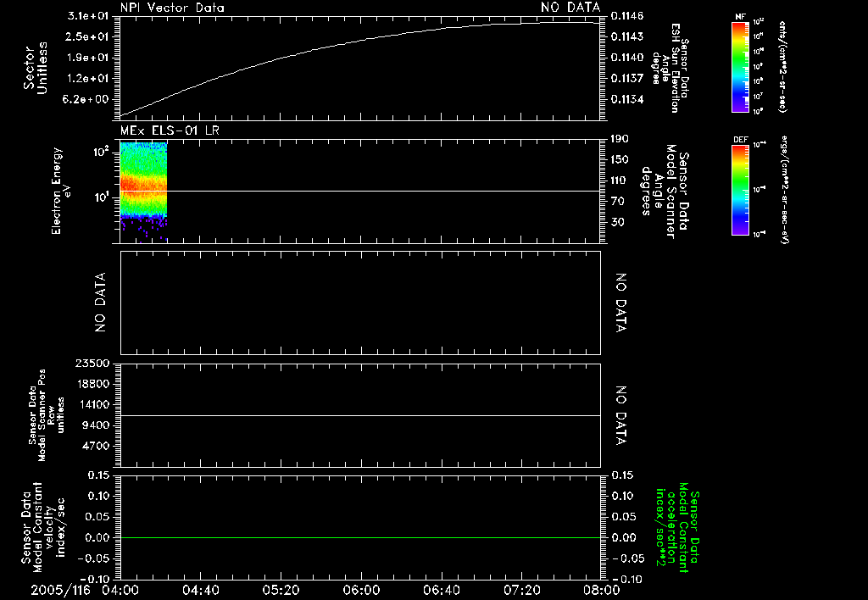Click the 14100 scanner position tick
The height and width of the screenshot is (600, 868).
point(92,404)
